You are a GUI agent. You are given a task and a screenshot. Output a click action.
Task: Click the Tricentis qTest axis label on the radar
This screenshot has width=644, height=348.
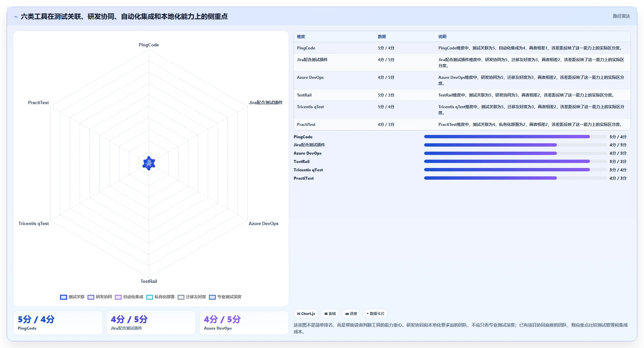pos(34,224)
